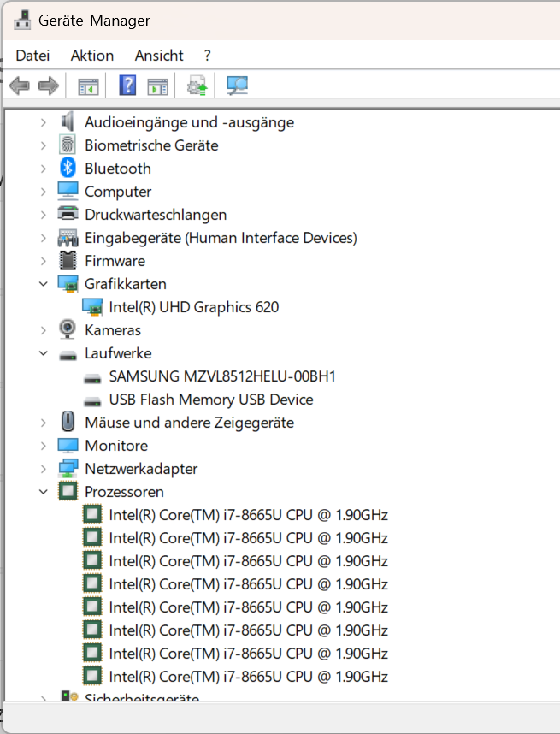Screen dimensions: 560x734
Task: Click the Update driver toolbar icon
Action: tap(197, 86)
